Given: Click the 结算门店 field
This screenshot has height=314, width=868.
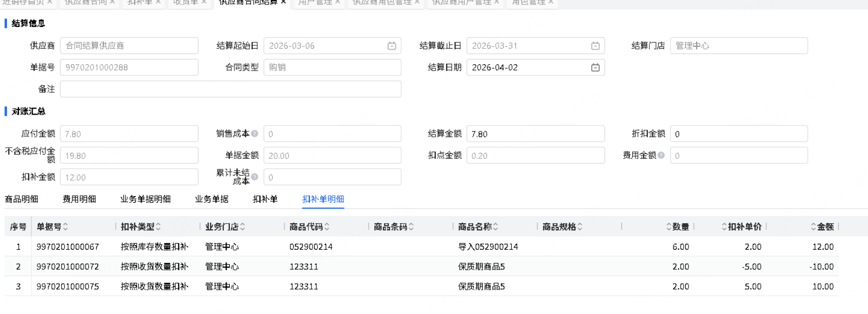Looking at the screenshot, I should pos(739,46).
